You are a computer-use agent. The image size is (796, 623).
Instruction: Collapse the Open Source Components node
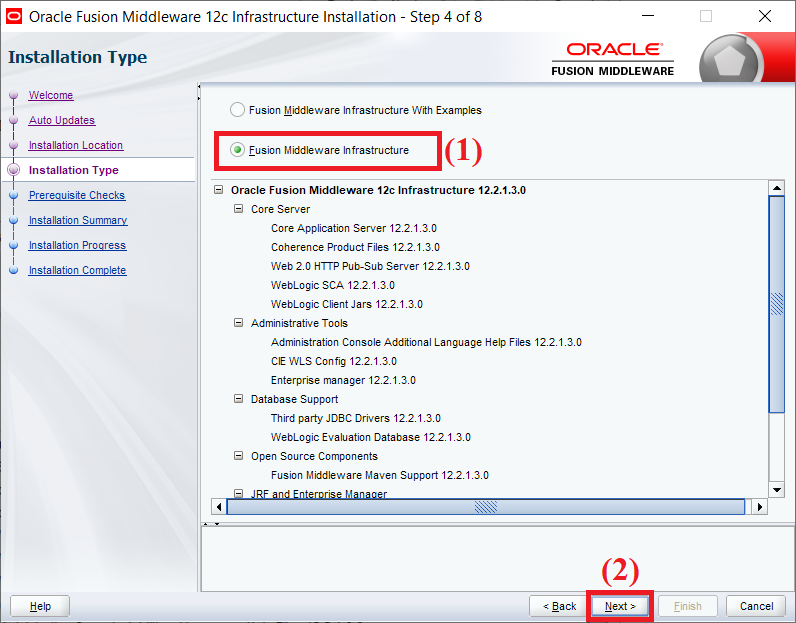[239, 456]
